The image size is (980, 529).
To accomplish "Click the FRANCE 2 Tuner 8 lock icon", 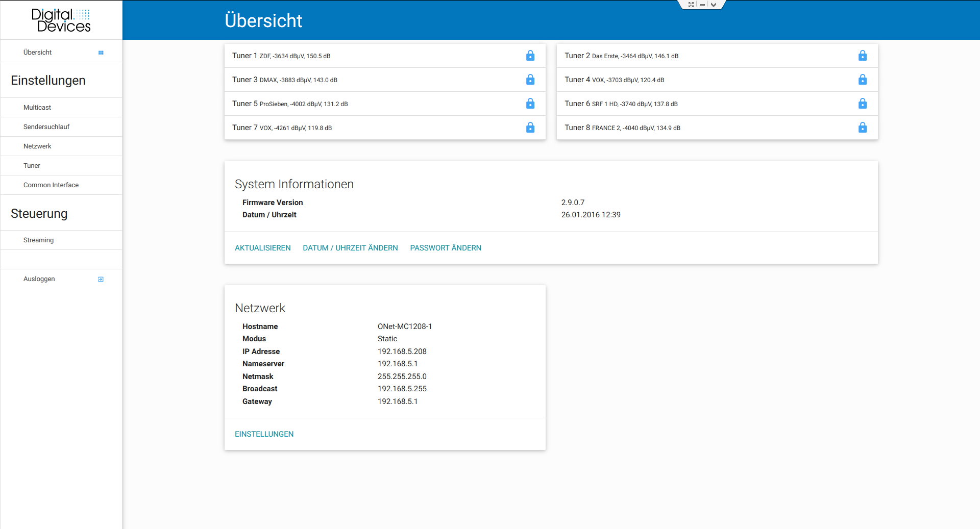I will (x=862, y=128).
